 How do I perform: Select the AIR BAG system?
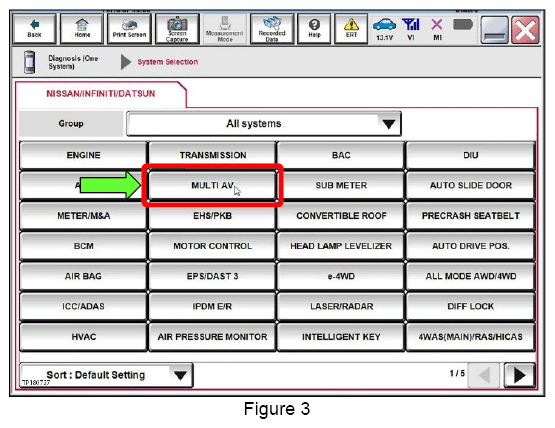[x=84, y=276]
